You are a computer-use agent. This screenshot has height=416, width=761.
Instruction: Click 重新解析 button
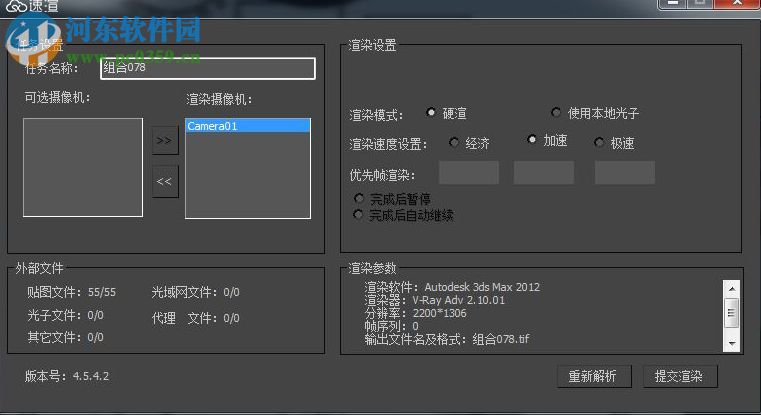pos(594,376)
